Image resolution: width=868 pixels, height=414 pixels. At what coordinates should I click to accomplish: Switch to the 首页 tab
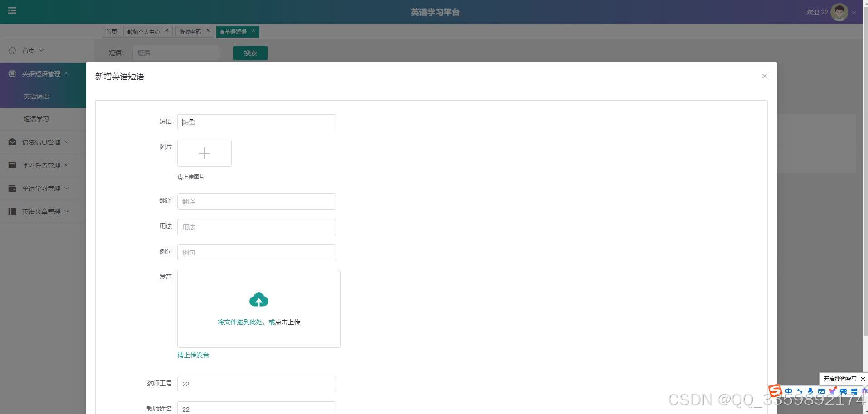(x=112, y=32)
